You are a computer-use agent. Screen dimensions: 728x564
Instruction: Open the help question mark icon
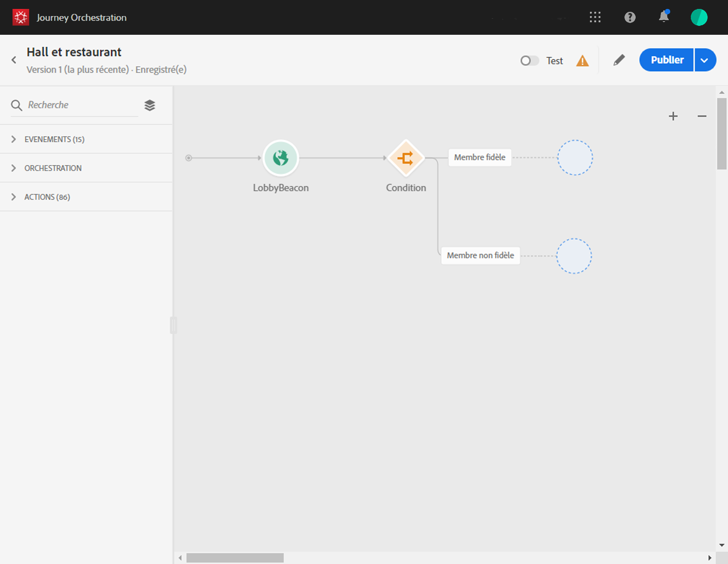pyautogui.click(x=630, y=17)
